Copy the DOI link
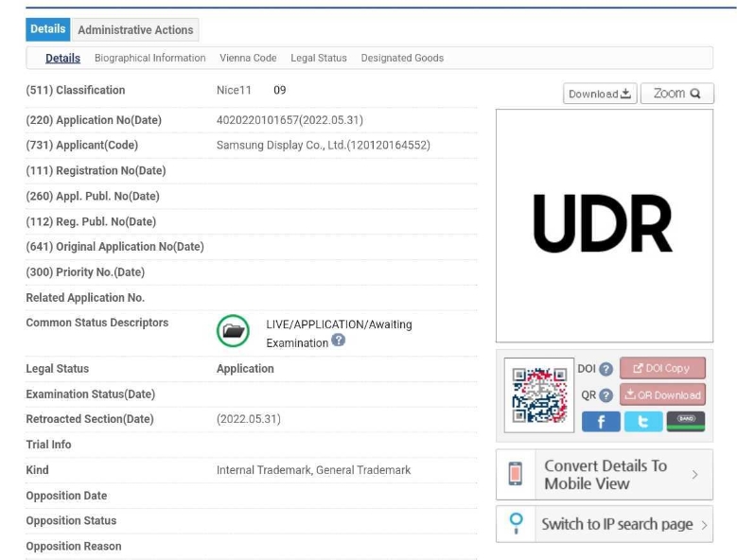The height and width of the screenshot is (560, 737). (x=662, y=368)
